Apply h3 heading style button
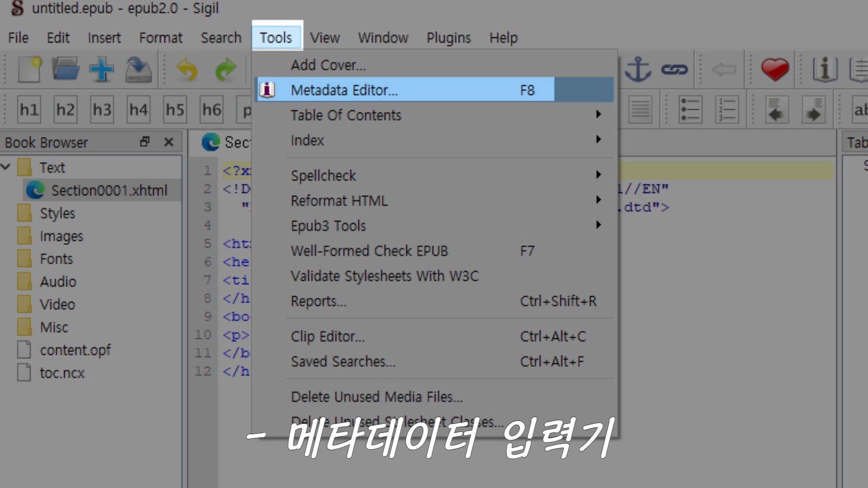868x488 pixels. tap(102, 109)
